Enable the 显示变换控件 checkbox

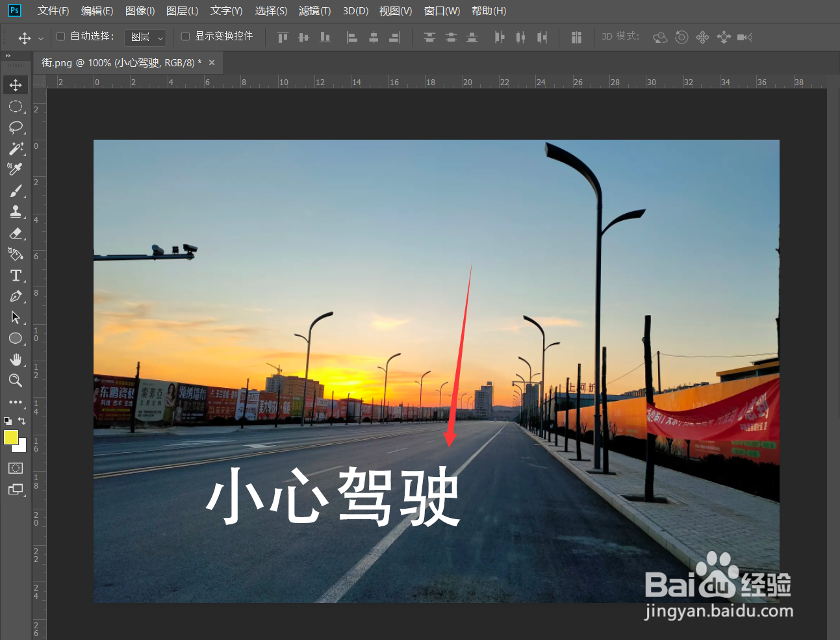tap(185, 36)
